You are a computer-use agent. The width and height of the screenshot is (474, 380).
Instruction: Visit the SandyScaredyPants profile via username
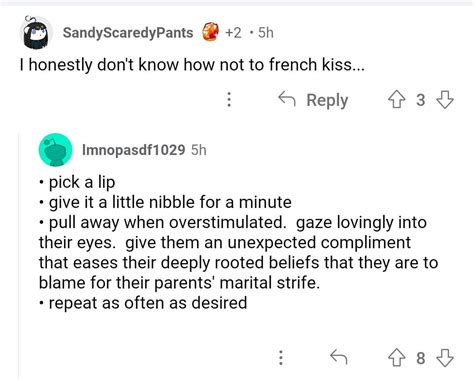tap(128, 33)
